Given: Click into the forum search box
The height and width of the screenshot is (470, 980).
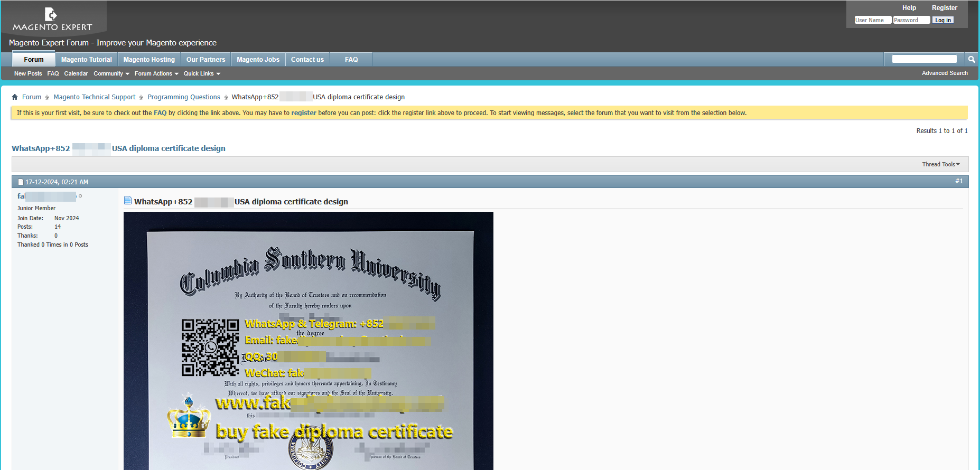Looking at the screenshot, I should (924, 59).
